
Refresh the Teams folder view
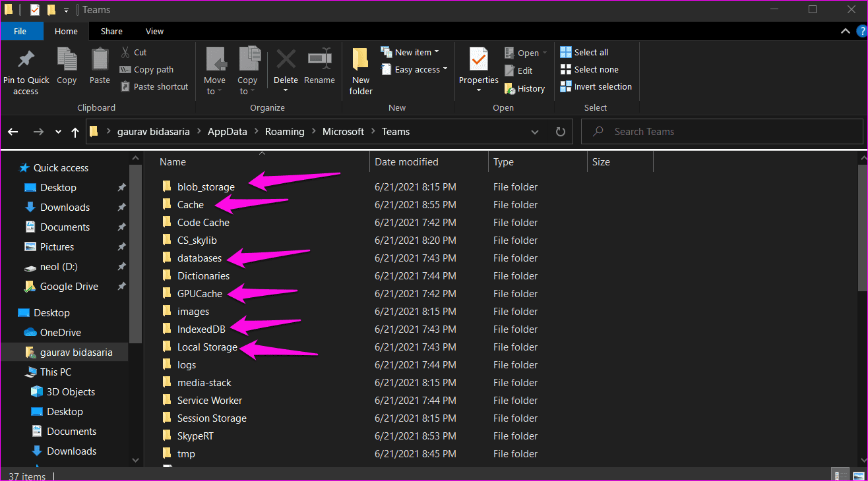pos(561,132)
